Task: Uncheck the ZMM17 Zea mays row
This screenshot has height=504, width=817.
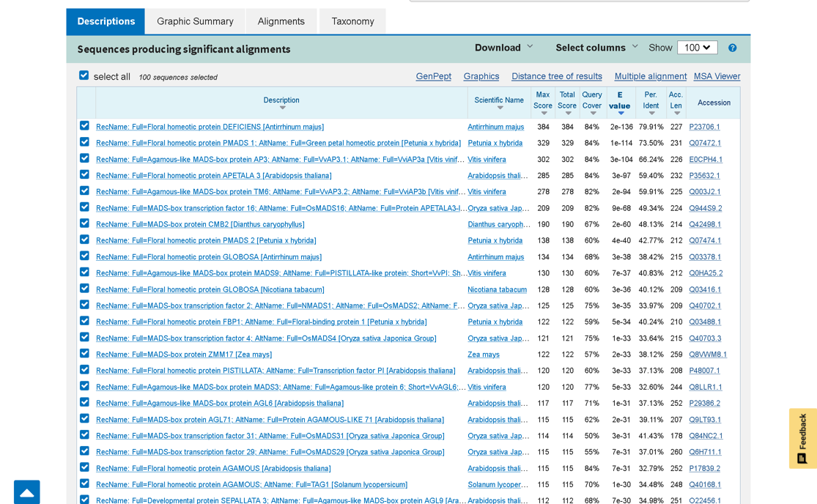Action: pyautogui.click(x=84, y=354)
